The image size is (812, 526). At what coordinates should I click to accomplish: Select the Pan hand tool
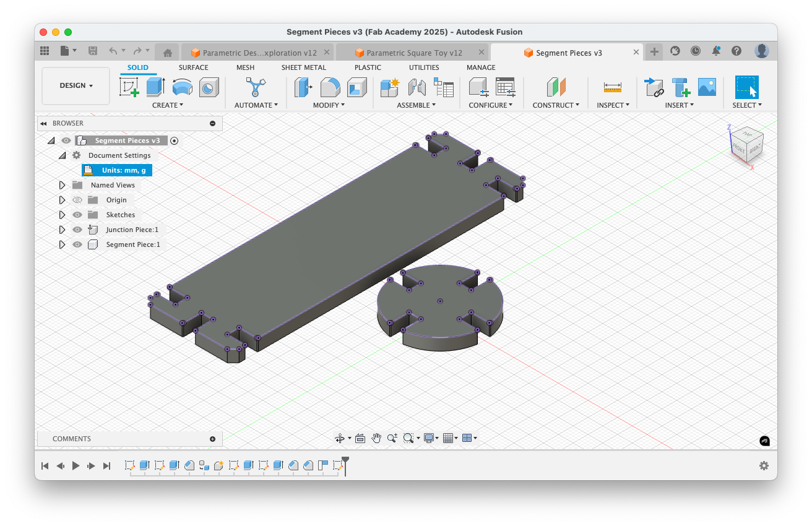tap(376, 438)
